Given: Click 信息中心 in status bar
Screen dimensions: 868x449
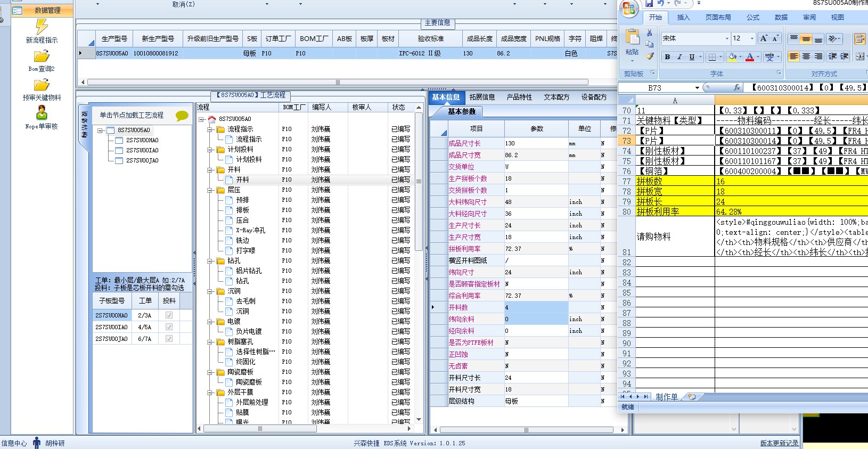Looking at the screenshot, I should [x=14, y=443].
